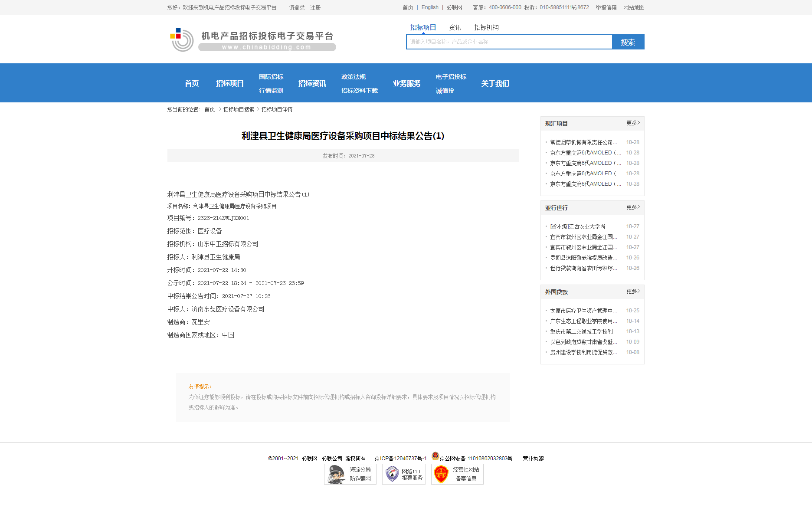Click the 请登录 login link
812x508 pixels.
click(296, 7)
